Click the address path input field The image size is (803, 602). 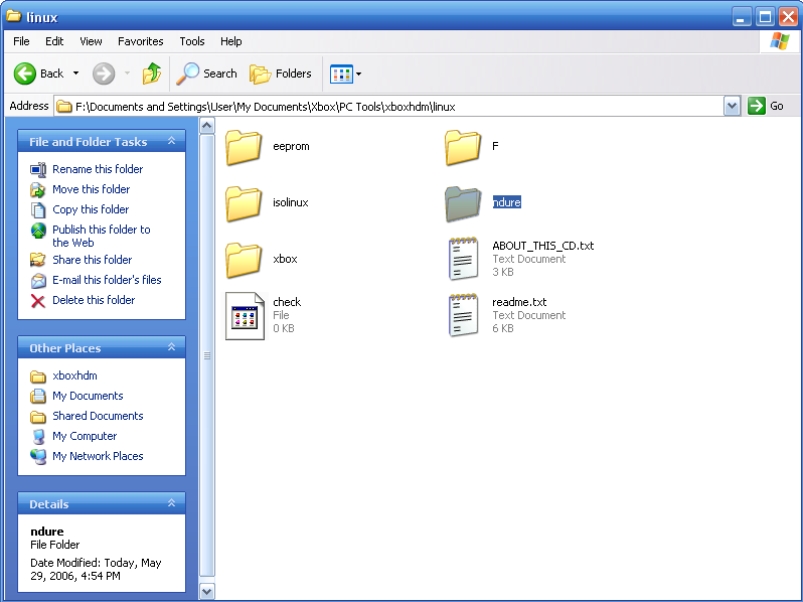point(390,106)
